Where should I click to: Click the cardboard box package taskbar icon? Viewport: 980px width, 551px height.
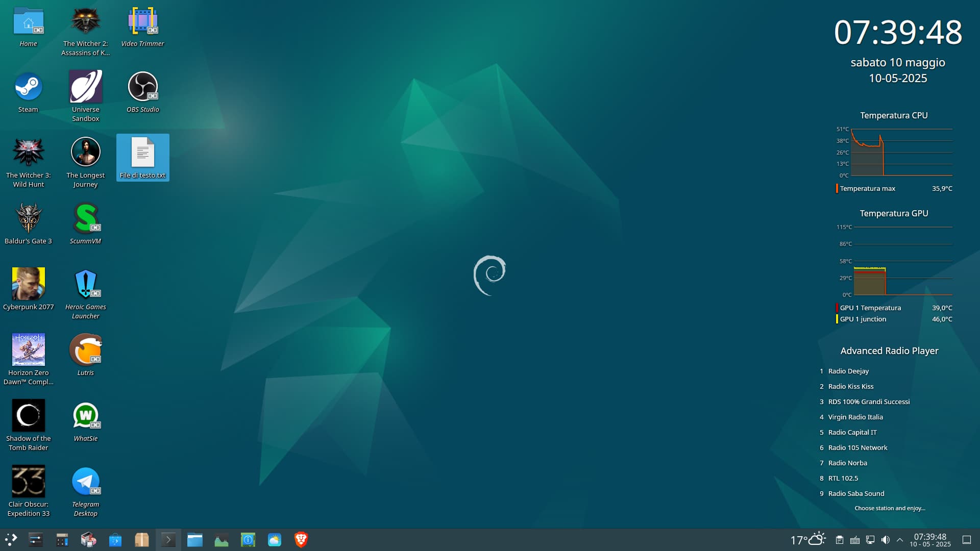point(142,540)
